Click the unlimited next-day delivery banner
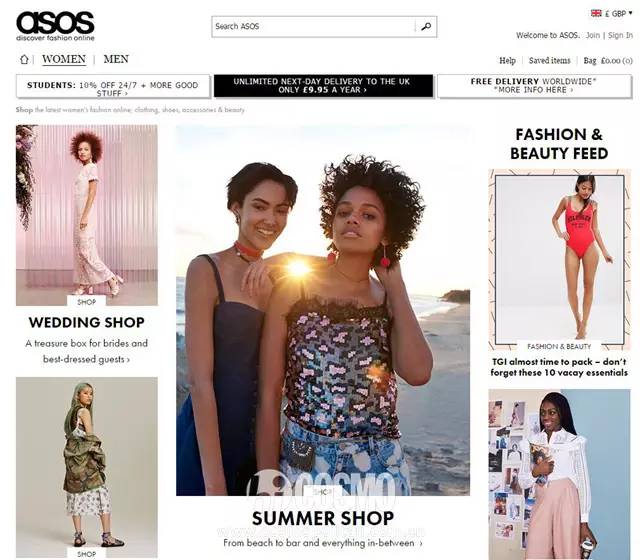 tap(323, 86)
